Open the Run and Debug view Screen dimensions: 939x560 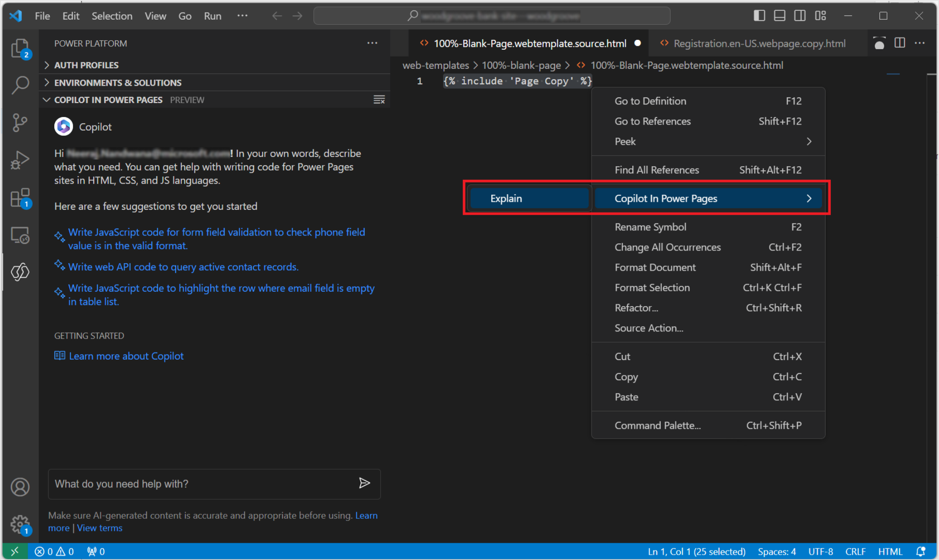[20, 160]
